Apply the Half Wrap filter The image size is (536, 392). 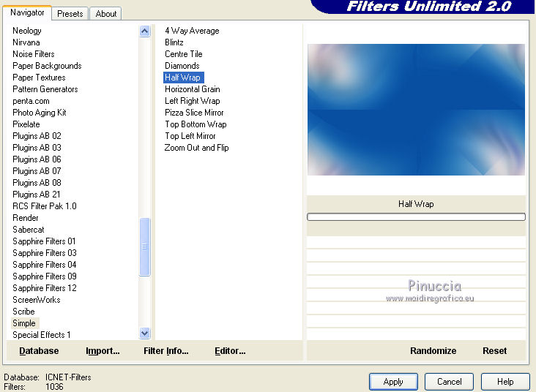click(393, 382)
